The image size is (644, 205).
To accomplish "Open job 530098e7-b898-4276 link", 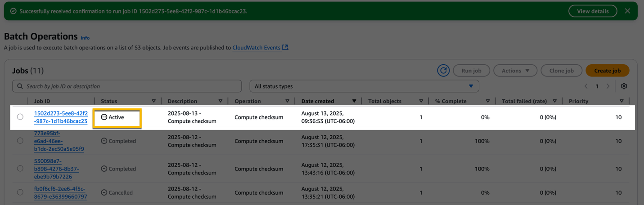I will [x=56, y=169].
